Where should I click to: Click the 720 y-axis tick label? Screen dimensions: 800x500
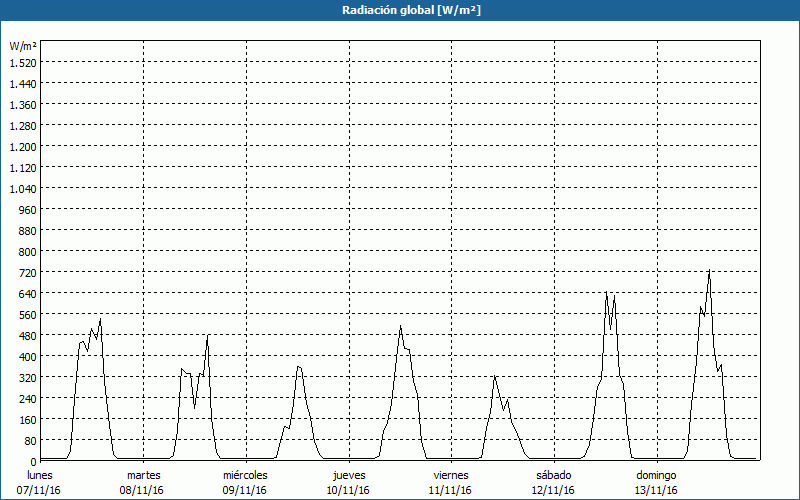click(x=27, y=272)
